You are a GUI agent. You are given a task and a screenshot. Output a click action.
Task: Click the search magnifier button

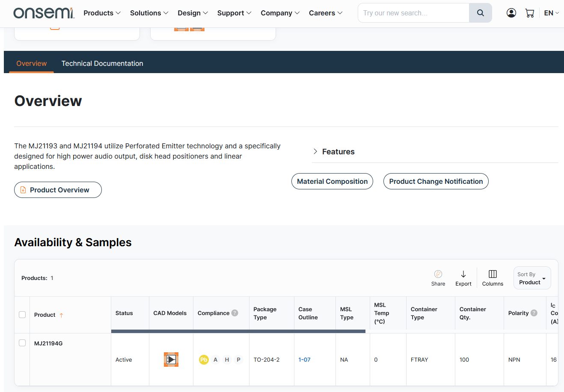(480, 13)
